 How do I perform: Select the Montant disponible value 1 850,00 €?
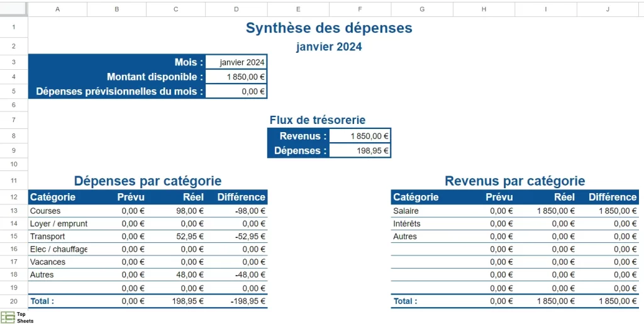pos(236,77)
